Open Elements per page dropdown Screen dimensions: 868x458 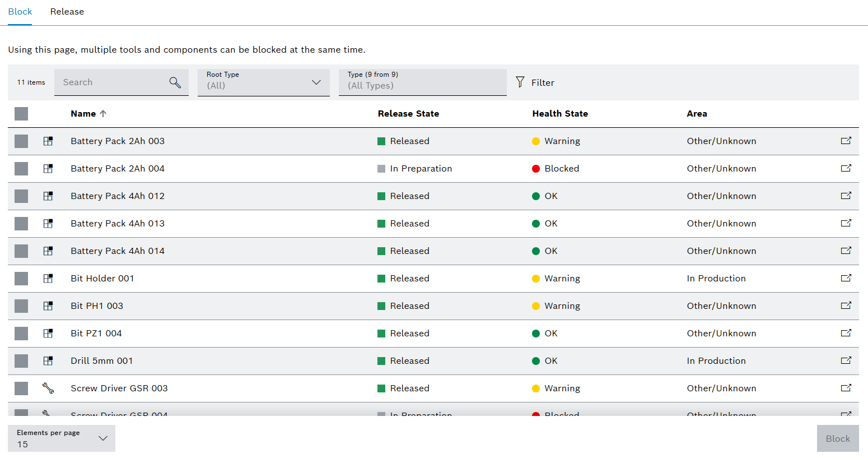[62, 438]
